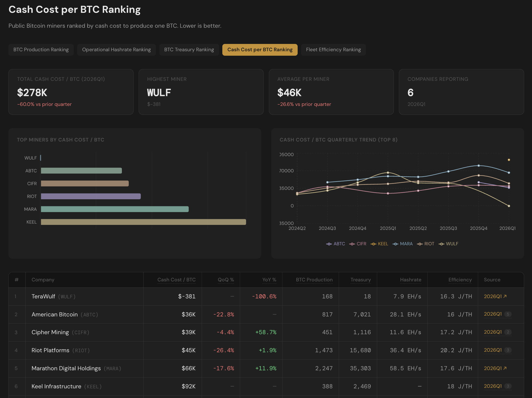Image resolution: width=532 pixels, height=398 pixels.
Task: Click the $278K total cash cost value
Action: (x=32, y=93)
